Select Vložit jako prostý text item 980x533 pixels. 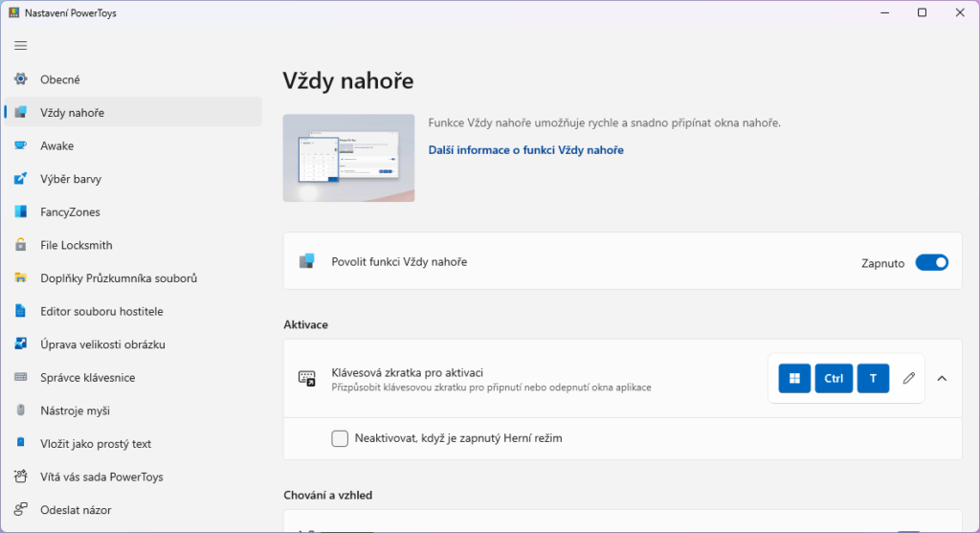[96, 444]
